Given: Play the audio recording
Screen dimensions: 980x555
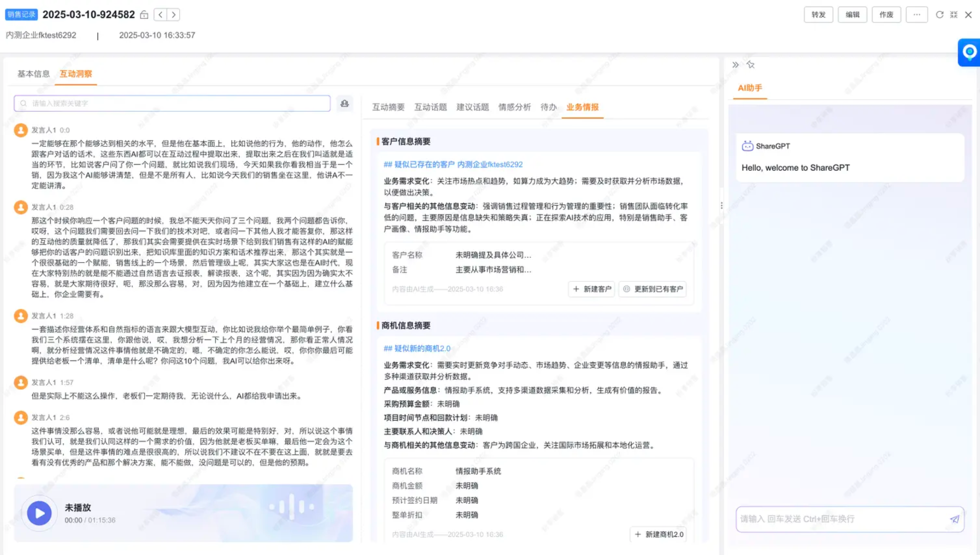Looking at the screenshot, I should 39,513.
